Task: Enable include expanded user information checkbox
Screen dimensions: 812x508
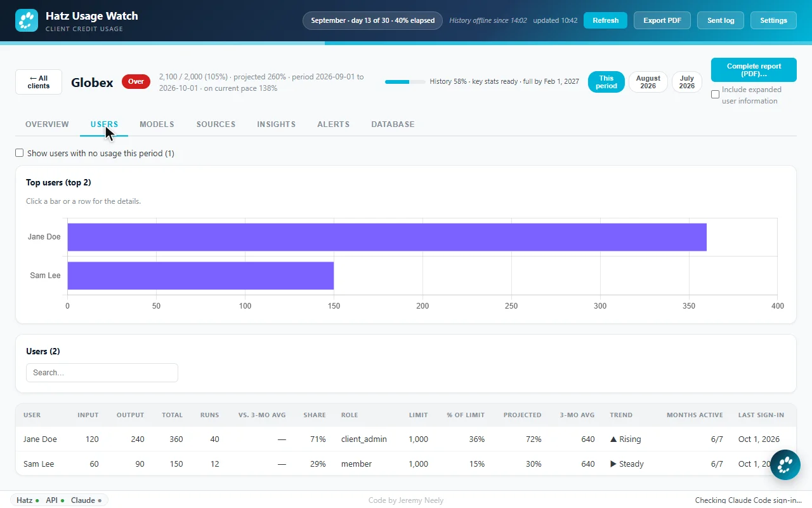Action: (715, 95)
